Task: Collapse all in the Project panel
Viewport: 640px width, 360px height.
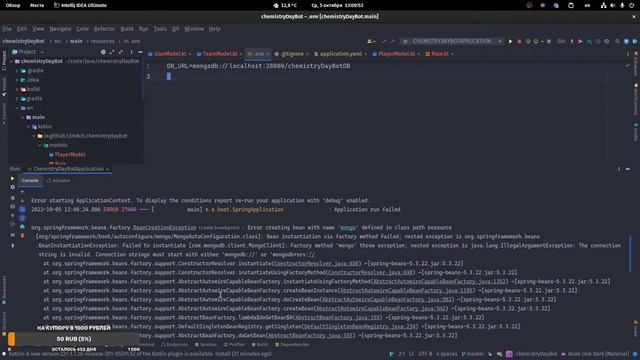Action: [x=121, y=52]
